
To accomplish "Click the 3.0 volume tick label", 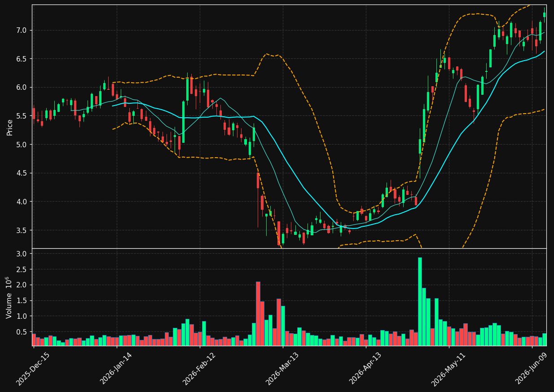I will (x=22, y=254).
